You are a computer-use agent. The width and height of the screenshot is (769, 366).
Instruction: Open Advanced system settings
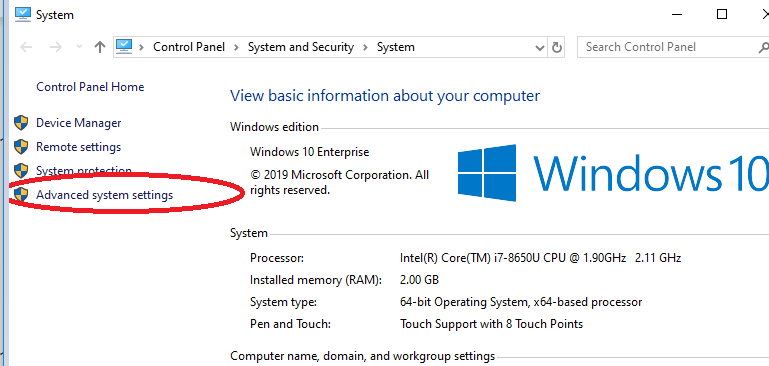[x=104, y=195]
